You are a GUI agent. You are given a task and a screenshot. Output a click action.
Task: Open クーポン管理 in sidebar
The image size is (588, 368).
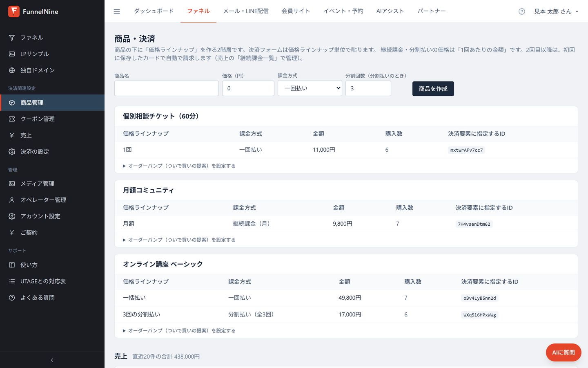tap(52, 119)
